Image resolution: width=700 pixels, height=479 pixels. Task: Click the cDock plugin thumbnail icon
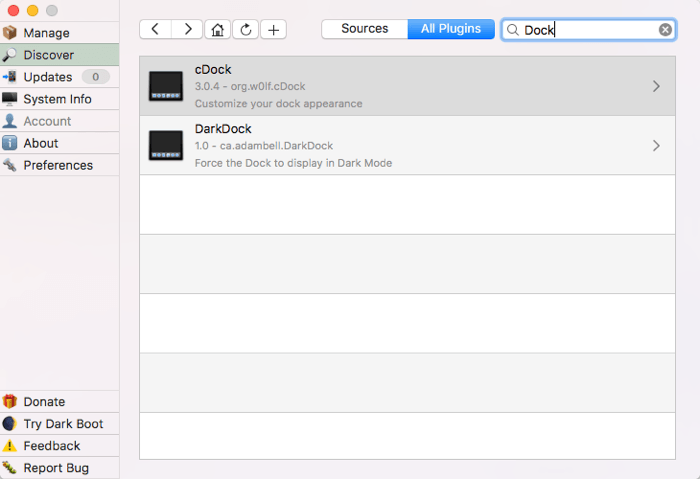pos(166,86)
